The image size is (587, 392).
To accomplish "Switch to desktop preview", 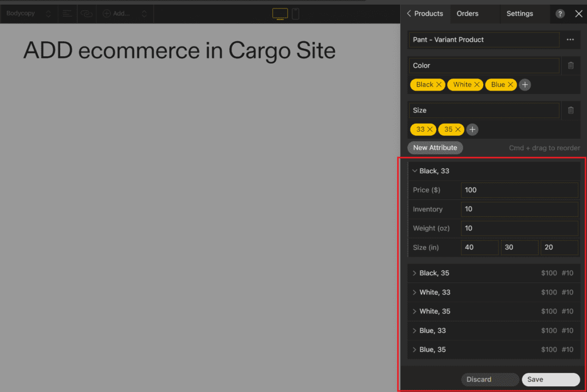I will pos(280,14).
